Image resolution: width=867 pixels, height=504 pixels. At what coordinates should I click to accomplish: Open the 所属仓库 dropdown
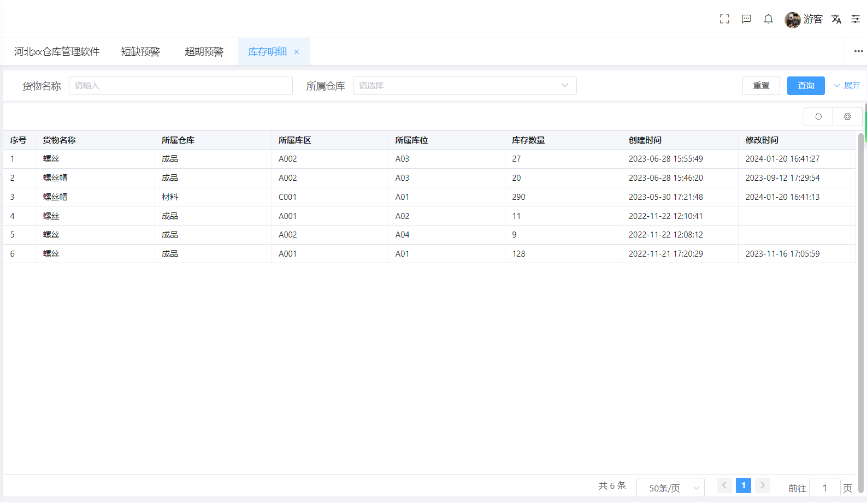(465, 86)
